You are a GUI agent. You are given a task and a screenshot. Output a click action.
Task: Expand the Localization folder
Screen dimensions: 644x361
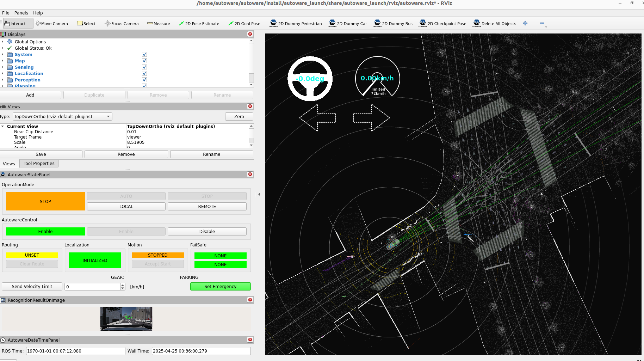coord(2,73)
